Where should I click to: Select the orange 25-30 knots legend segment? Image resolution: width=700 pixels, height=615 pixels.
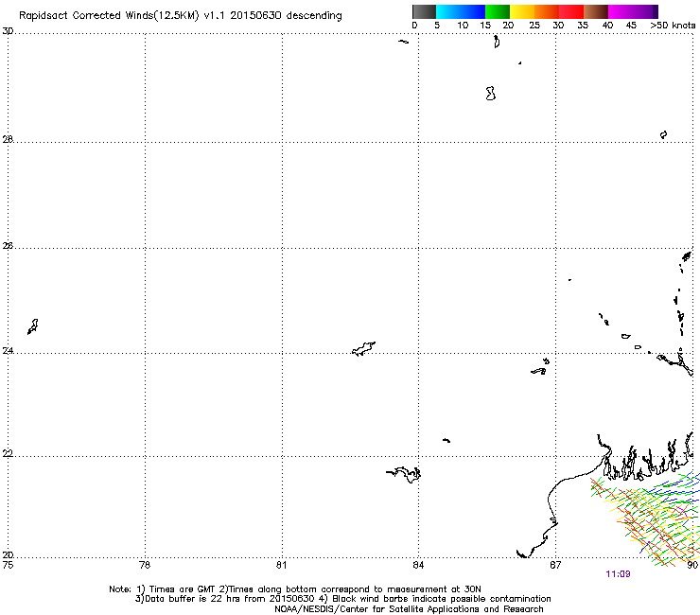click(547, 11)
